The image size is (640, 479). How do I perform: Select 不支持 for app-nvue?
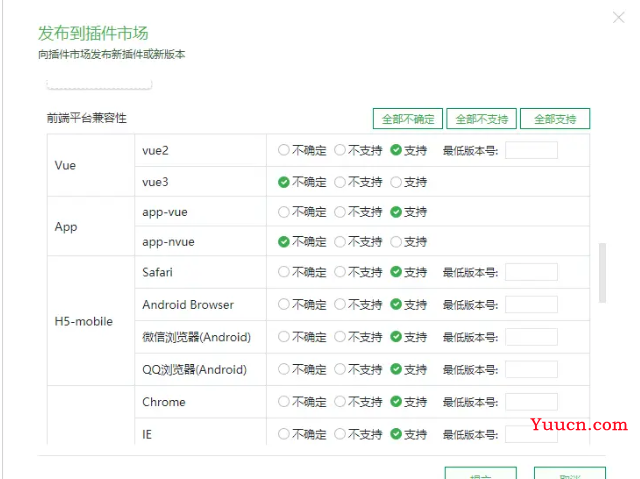pyautogui.click(x=340, y=242)
